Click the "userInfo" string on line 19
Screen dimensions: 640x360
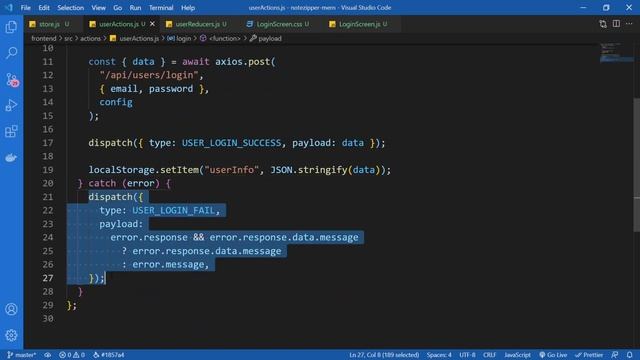point(231,170)
